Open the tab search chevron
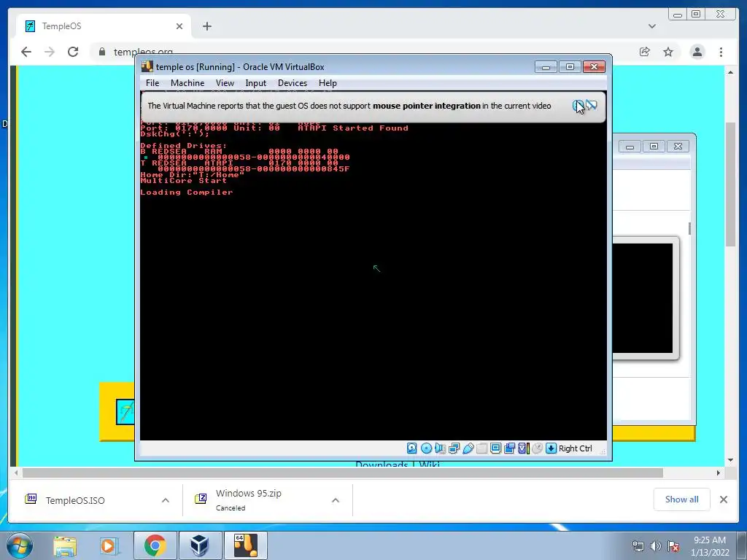 click(652, 26)
